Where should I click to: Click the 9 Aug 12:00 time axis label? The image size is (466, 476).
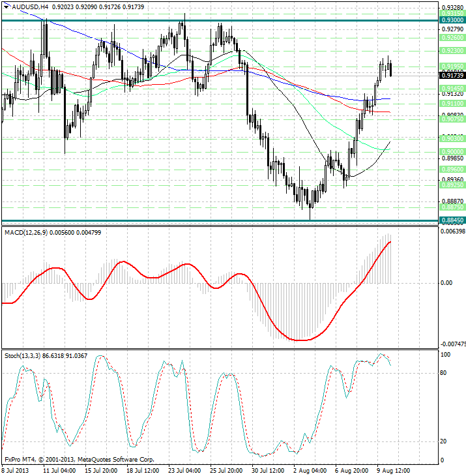tap(394, 469)
